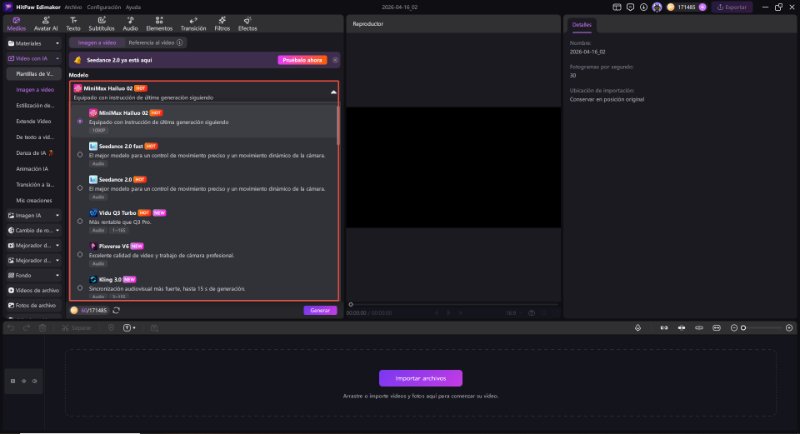Open the Filtros tool
Image resolution: width=800 pixels, height=434 pixels.
pos(222,24)
